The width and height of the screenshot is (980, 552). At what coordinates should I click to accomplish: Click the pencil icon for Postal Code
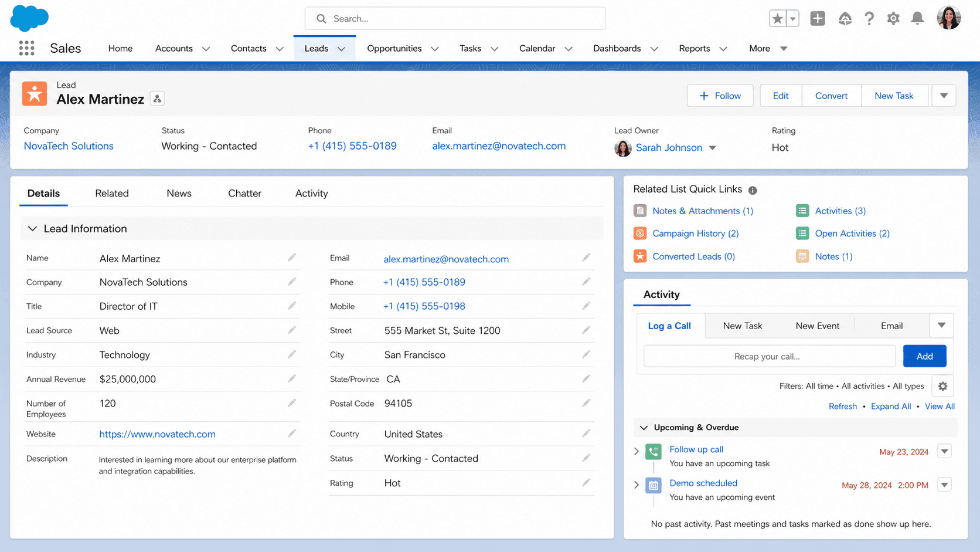[x=586, y=403]
